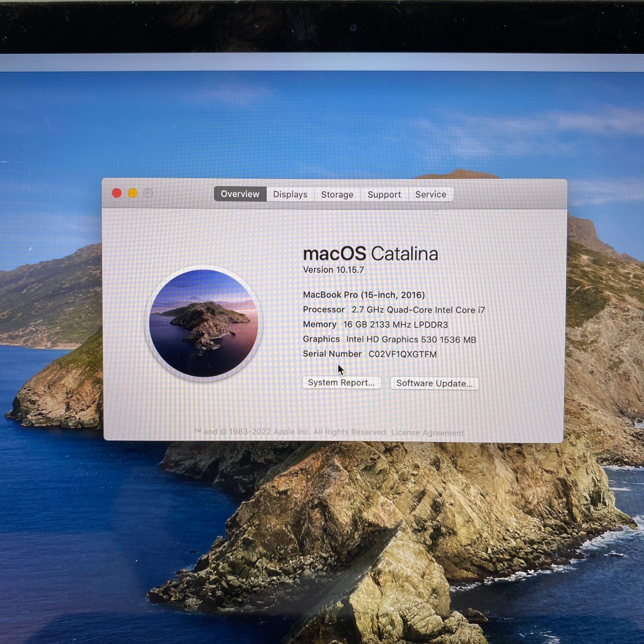Viewport: 644px width, 644px height.
Task: Go to the Support tab
Action: coord(384,194)
